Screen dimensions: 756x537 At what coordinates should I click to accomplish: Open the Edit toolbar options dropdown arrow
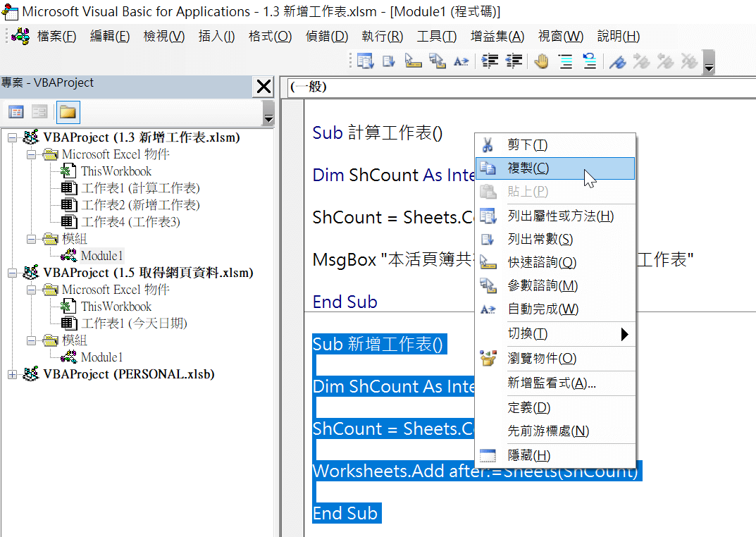(x=709, y=63)
